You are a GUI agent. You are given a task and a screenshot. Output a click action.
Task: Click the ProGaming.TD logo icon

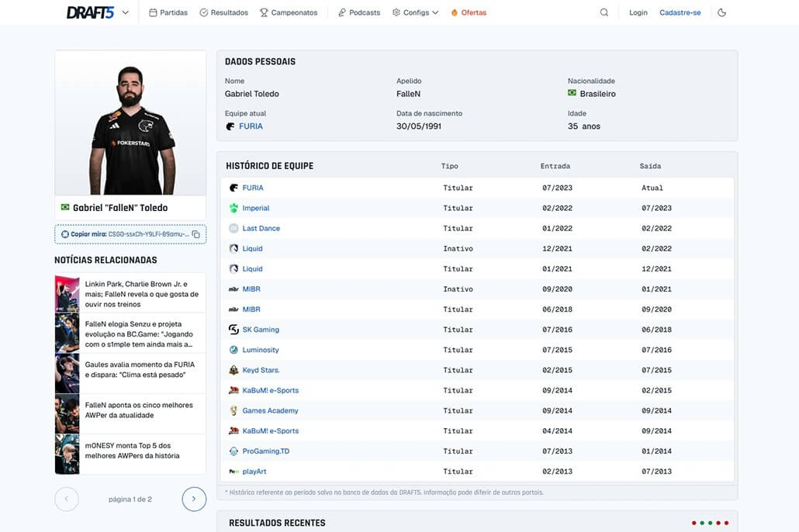[233, 451]
